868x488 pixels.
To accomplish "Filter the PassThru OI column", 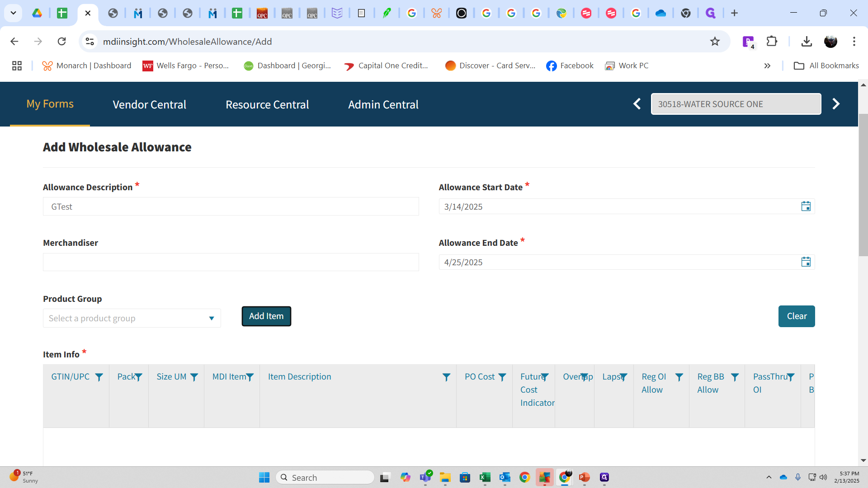I will click(x=790, y=377).
